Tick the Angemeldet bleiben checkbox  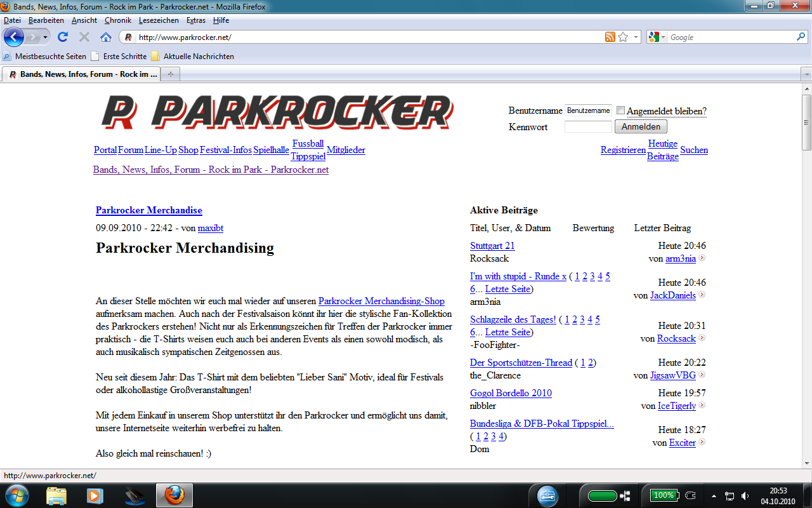coord(621,110)
